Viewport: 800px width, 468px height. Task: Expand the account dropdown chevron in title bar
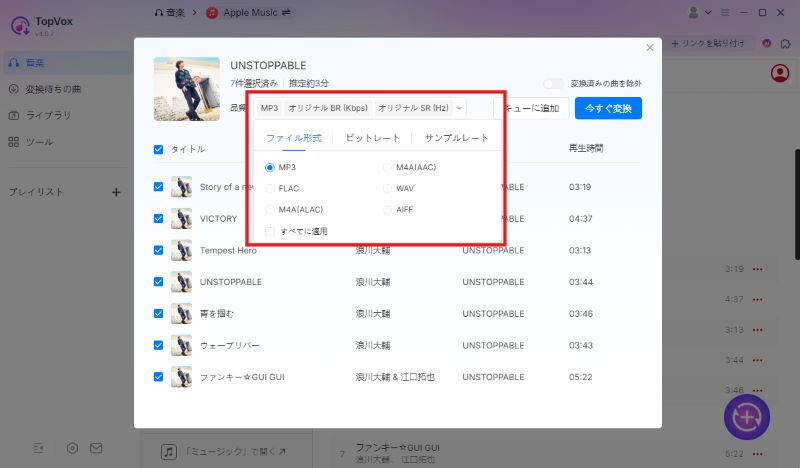(x=708, y=12)
